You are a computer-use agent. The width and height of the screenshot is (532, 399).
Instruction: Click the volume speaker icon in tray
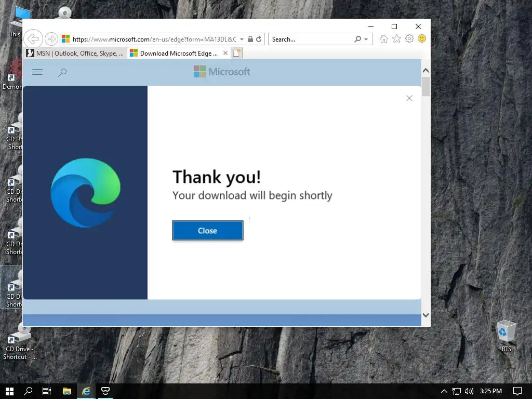click(469, 391)
